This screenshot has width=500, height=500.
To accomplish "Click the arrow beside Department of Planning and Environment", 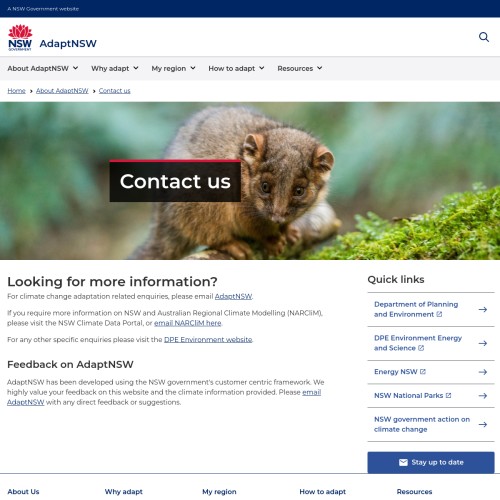I will 483,309.
